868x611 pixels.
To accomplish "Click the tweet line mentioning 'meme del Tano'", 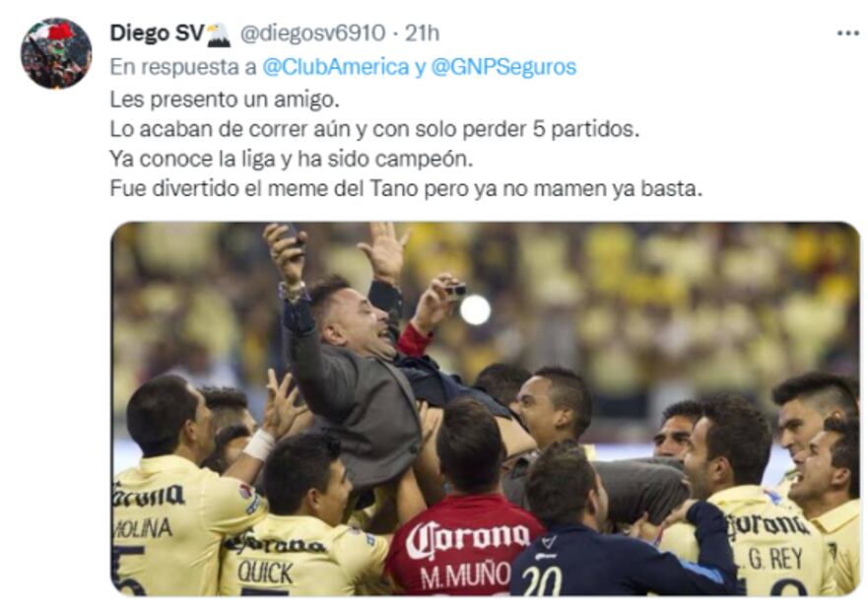I will pos(406,189).
